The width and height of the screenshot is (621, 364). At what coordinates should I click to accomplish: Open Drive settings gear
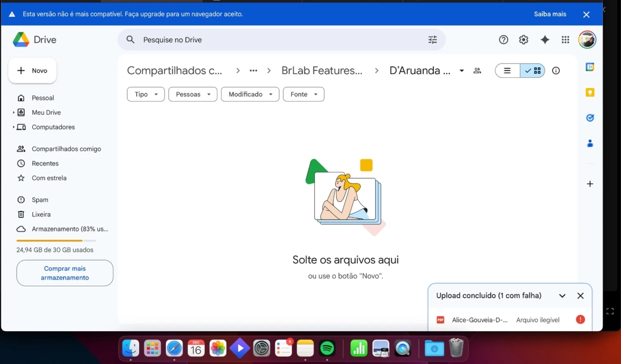pyautogui.click(x=524, y=39)
